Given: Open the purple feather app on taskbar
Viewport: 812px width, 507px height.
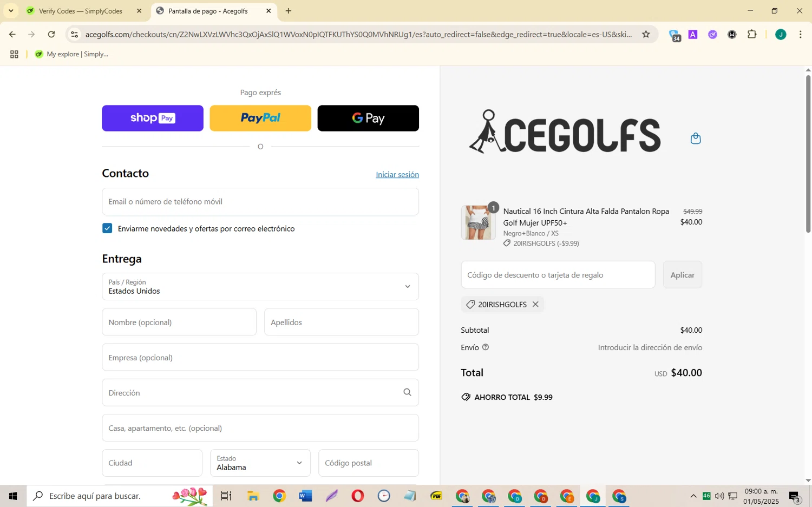Looking at the screenshot, I should tap(331, 496).
